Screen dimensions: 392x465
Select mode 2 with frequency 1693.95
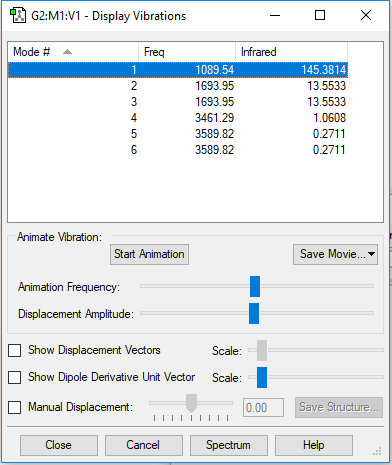tap(178, 86)
